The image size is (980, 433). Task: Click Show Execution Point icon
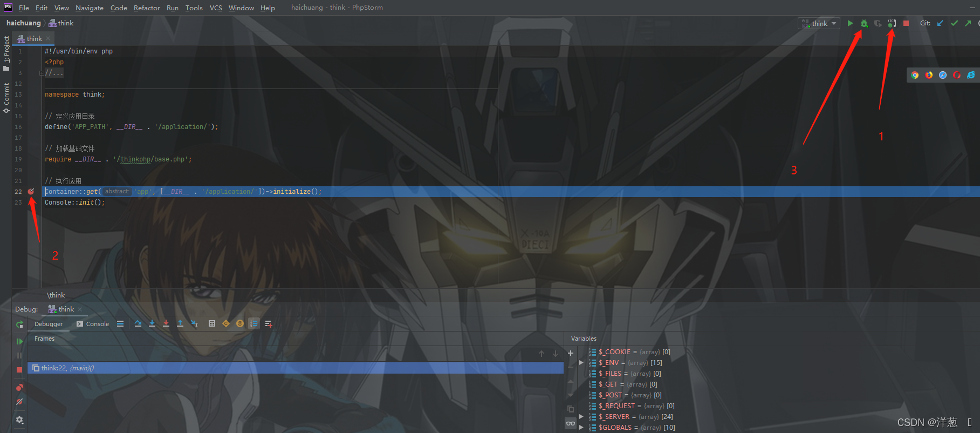tap(120, 324)
